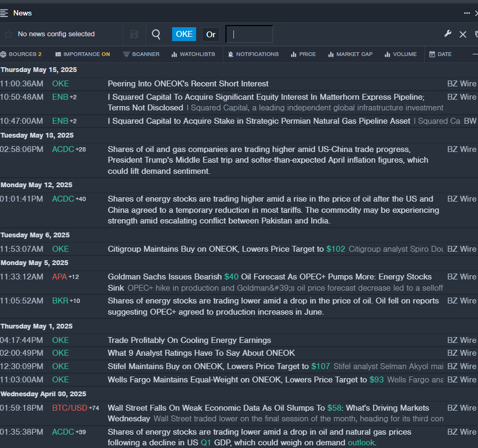Screen dimensions: 478x448
Task: Click ACDC ticker with +28 badge
Action: coord(63,149)
